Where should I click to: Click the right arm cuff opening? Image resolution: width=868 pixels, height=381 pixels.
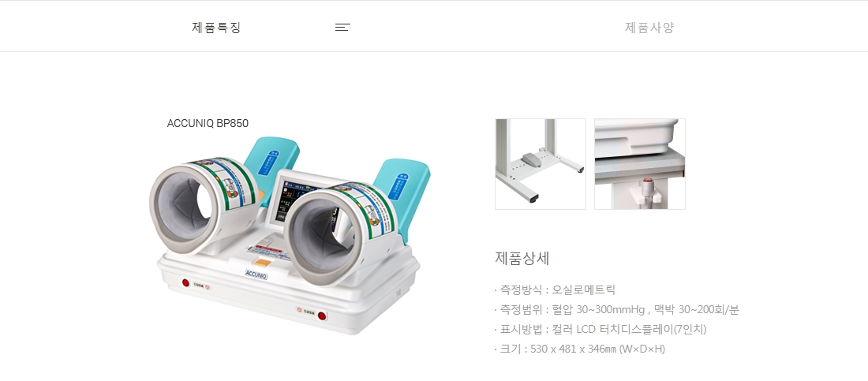tap(324, 238)
